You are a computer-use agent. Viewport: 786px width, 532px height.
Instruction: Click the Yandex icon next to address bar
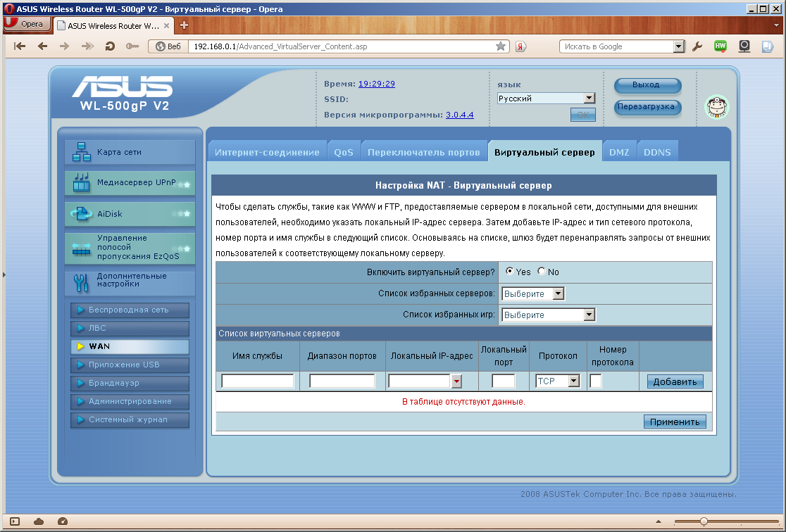tap(520, 46)
